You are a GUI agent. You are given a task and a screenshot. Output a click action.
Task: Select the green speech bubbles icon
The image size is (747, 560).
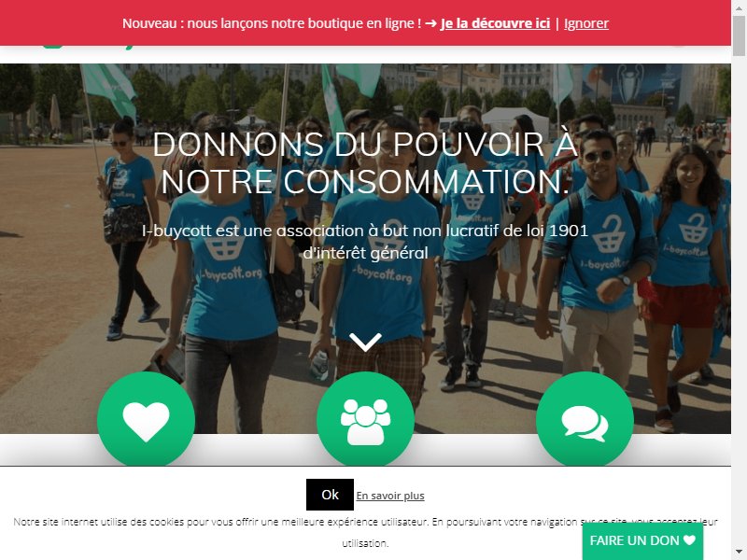(x=585, y=419)
